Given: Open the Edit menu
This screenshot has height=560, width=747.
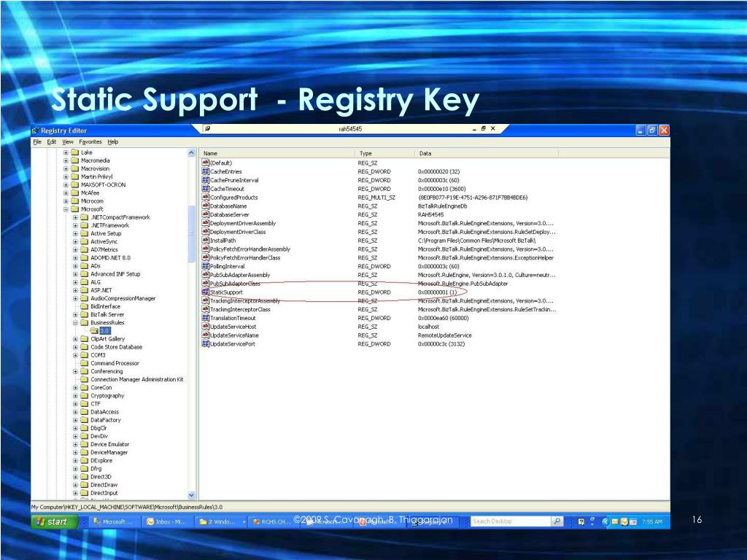Looking at the screenshot, I should click(52, 142).
